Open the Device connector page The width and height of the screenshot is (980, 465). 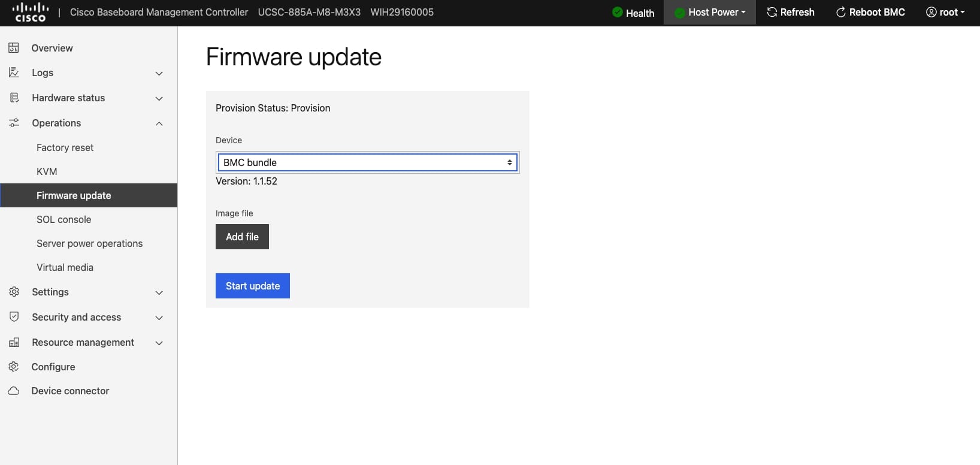(70, 391)
